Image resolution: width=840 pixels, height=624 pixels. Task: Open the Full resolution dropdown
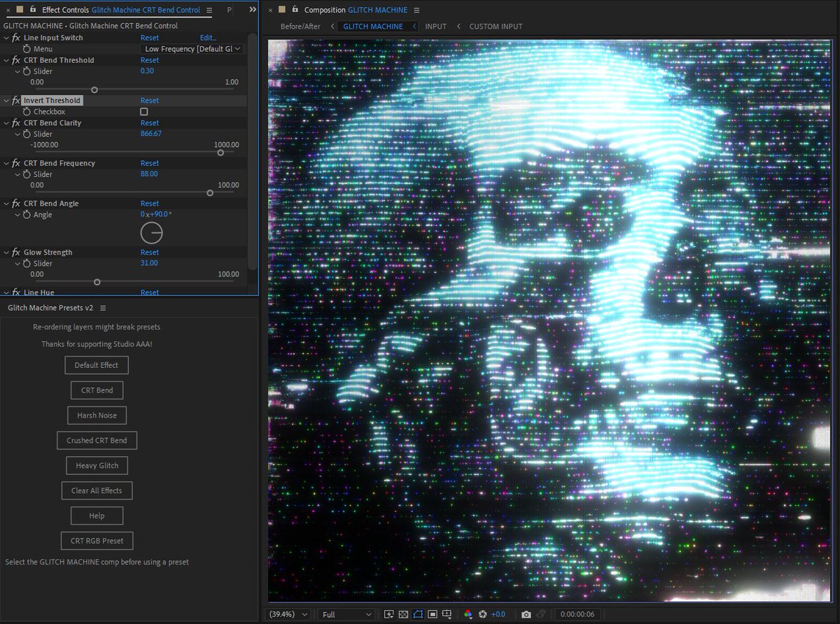click(x=346, y=614)
